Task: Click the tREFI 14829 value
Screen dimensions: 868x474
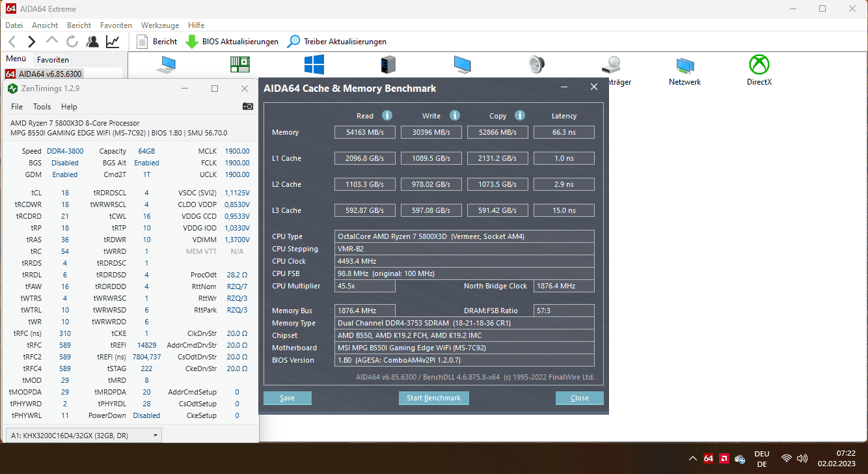Action: 146,345
